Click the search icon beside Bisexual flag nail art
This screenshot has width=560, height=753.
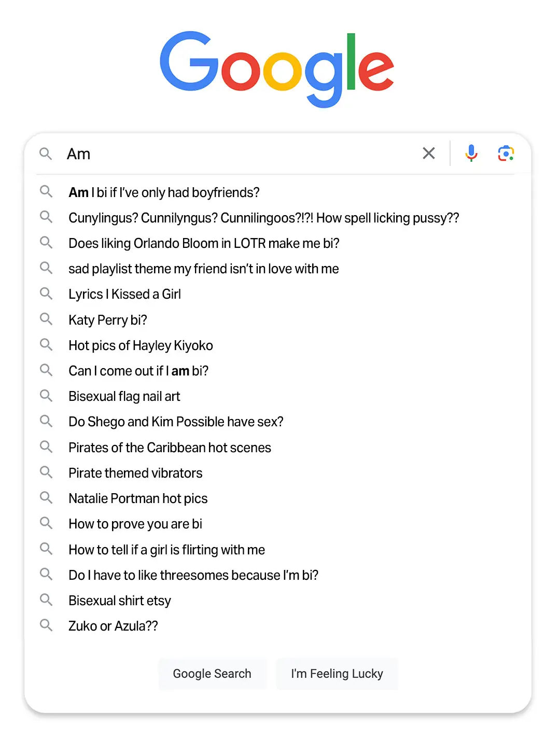tap(46, 396)
